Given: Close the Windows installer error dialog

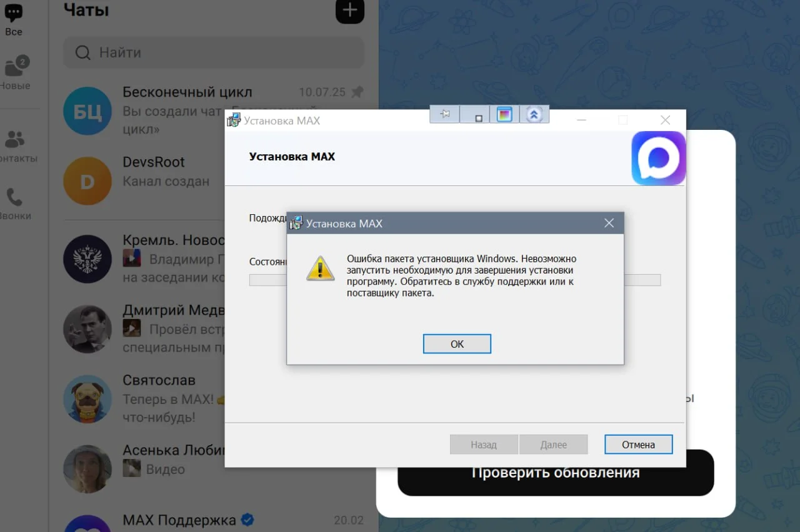Looking at the screenshot, I should [609, 223].
